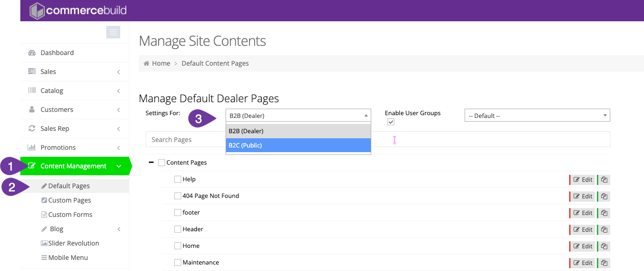Click the copy icon for Maintenance page
Screen dimensions: 644x271
click(604, 263)
